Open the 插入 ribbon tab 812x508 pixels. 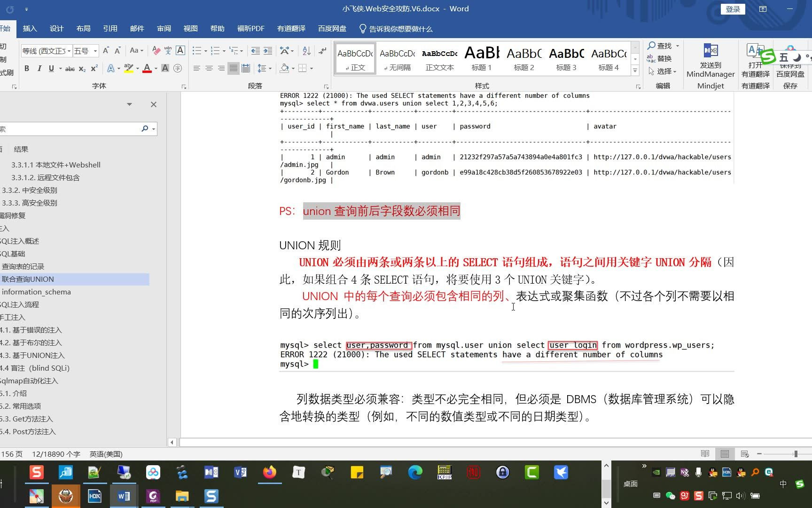(x=30, y=29)
